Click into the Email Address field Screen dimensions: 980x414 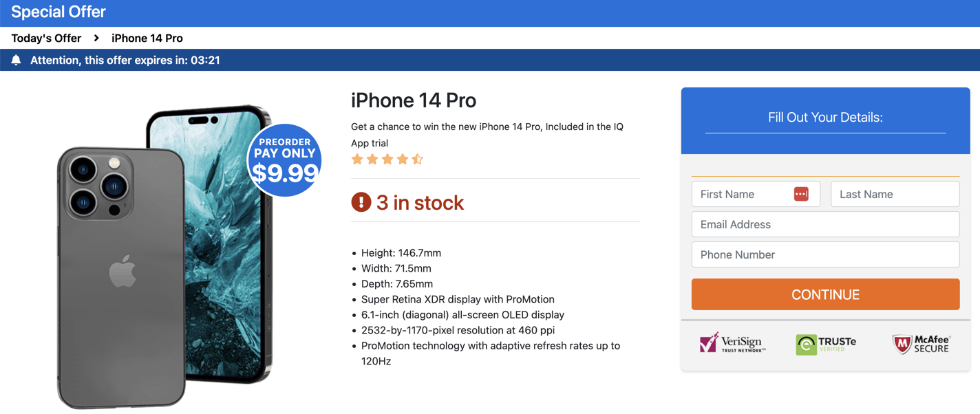click(x=825, y=224)
